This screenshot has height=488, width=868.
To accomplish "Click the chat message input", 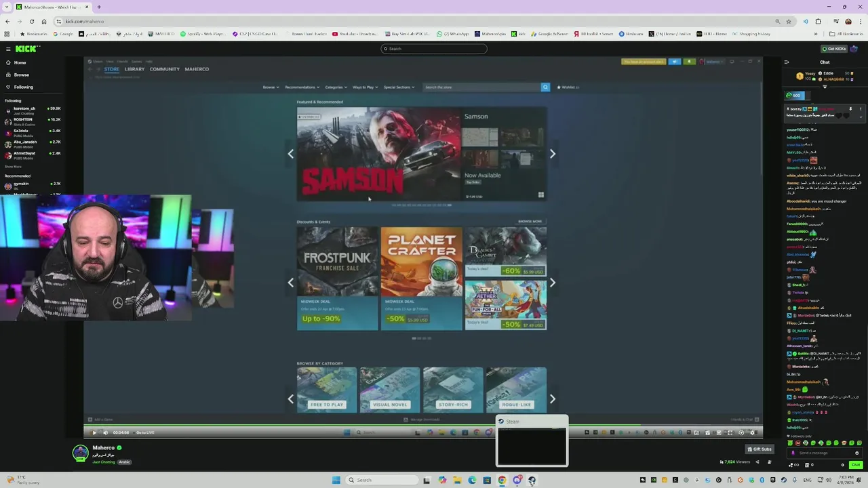I will coord(824,453).
